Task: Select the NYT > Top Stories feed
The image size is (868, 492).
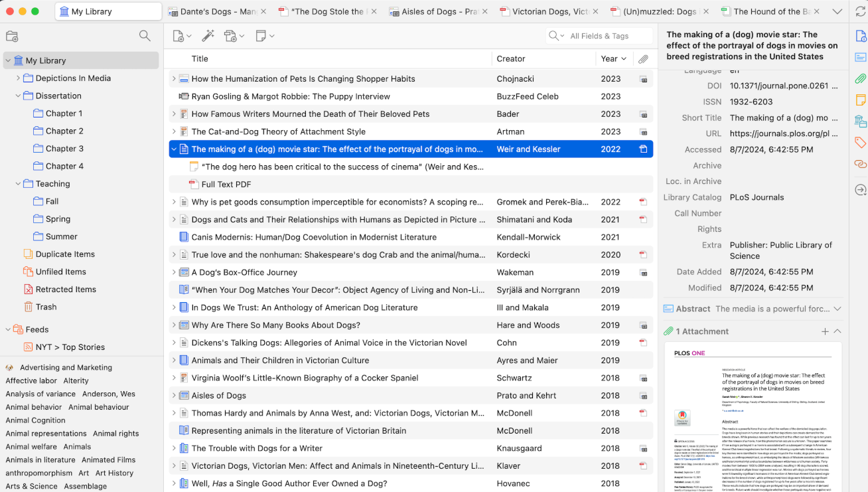Action: 70,347
